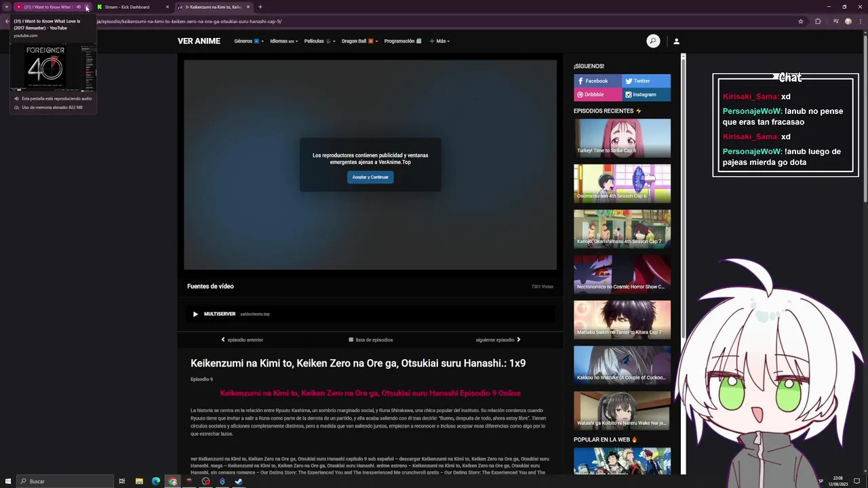
Task: Open the Chrome three-dot menu
Action: point(860,21)
